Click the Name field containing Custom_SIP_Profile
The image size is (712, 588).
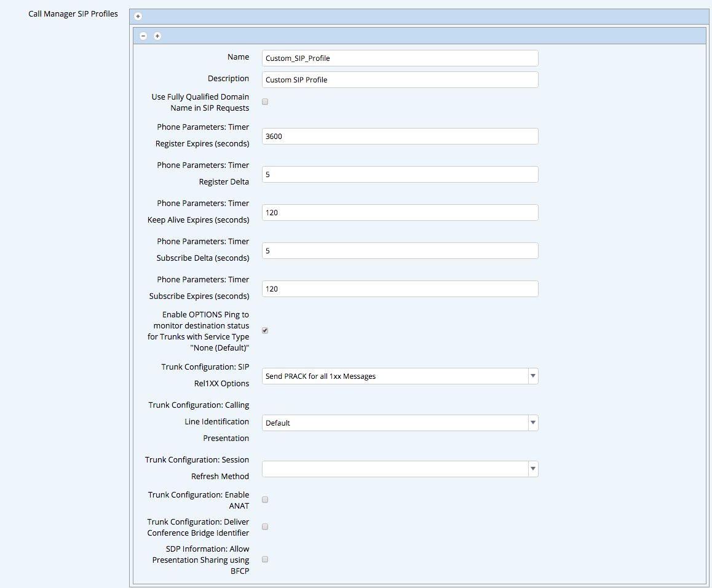(x=400, y=58)
